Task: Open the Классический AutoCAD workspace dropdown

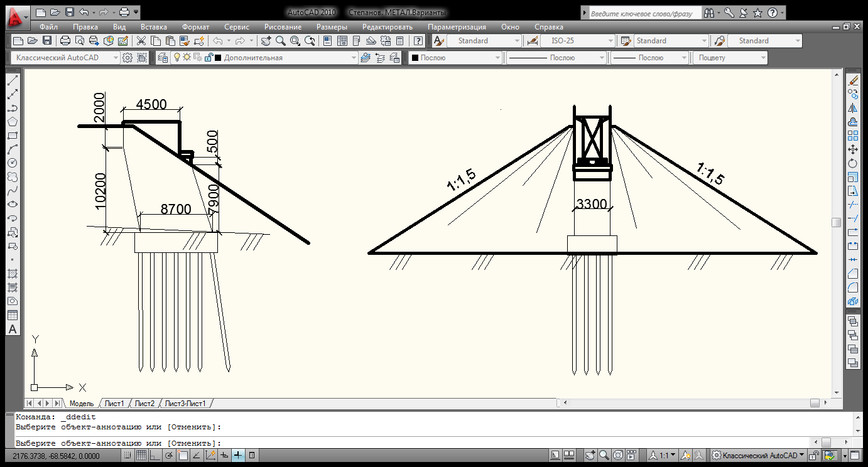Action: pos(65,58)
